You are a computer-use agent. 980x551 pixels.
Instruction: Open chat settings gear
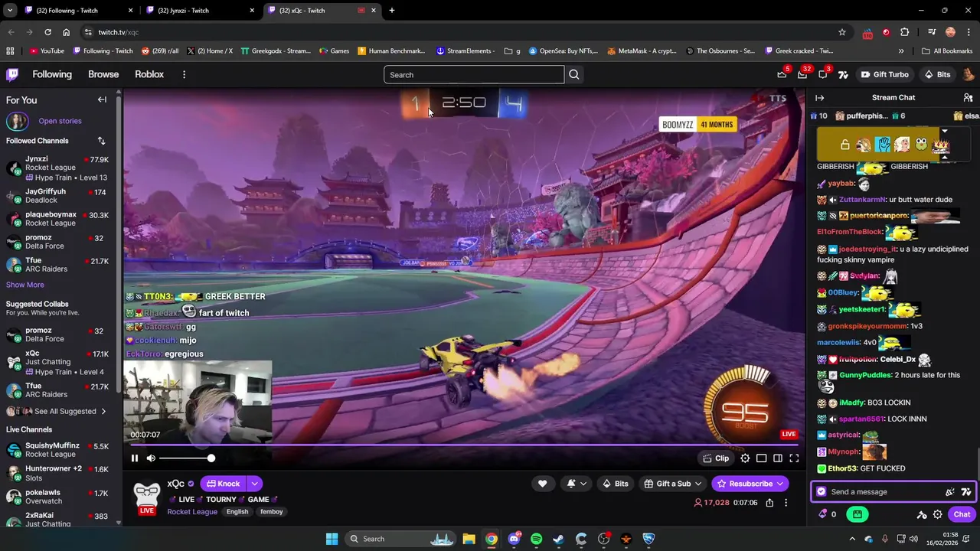click(x=938, y=514)
